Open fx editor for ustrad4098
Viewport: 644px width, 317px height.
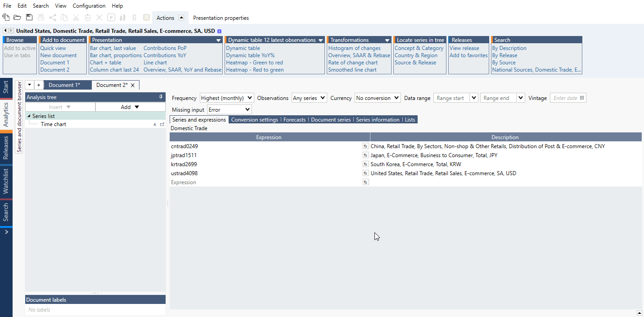coord(366,173)
